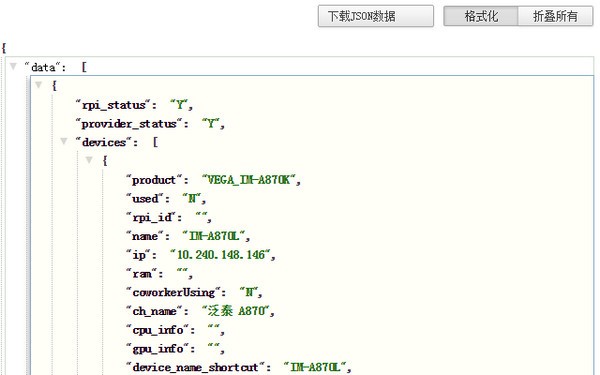The height and width of the screenshot is (375, 600).
Task: Click the 下载JSON数据 download button
Action: [375, 16]
